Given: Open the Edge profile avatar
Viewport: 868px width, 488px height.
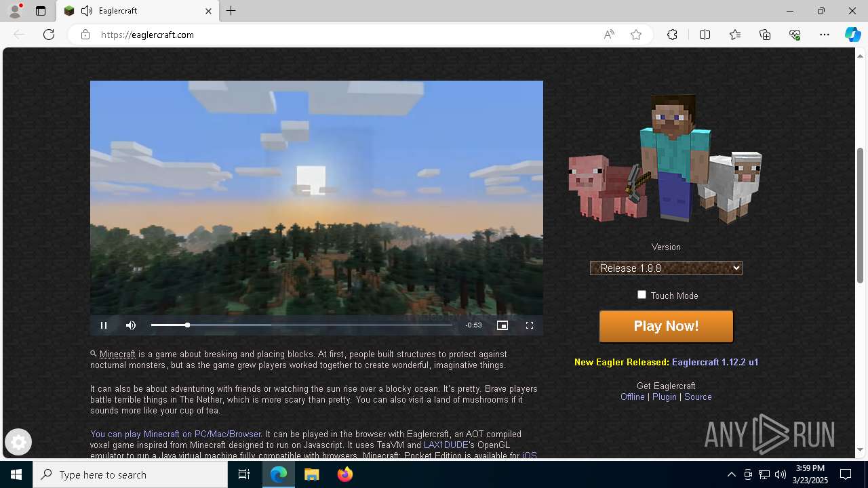Looking at the screenshot, I should pos(14,11).
